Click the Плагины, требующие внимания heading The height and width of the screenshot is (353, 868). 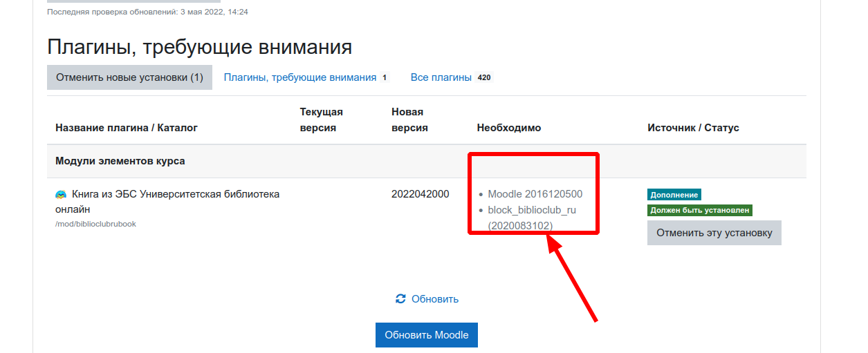click(x=200, y=47)
